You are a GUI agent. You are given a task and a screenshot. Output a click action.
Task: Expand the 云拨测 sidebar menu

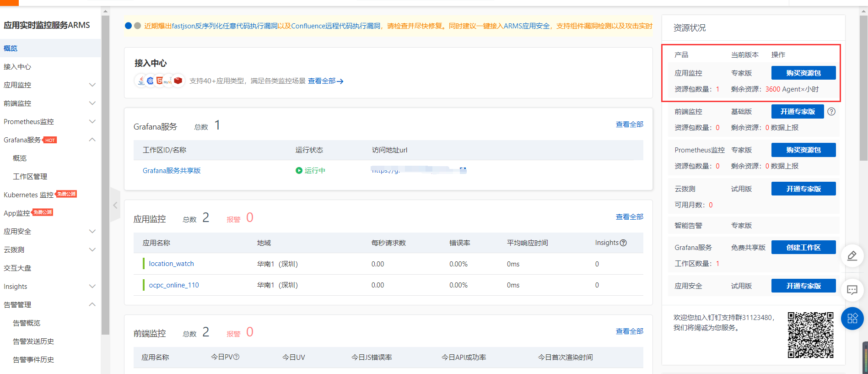(x=92, y=249)
